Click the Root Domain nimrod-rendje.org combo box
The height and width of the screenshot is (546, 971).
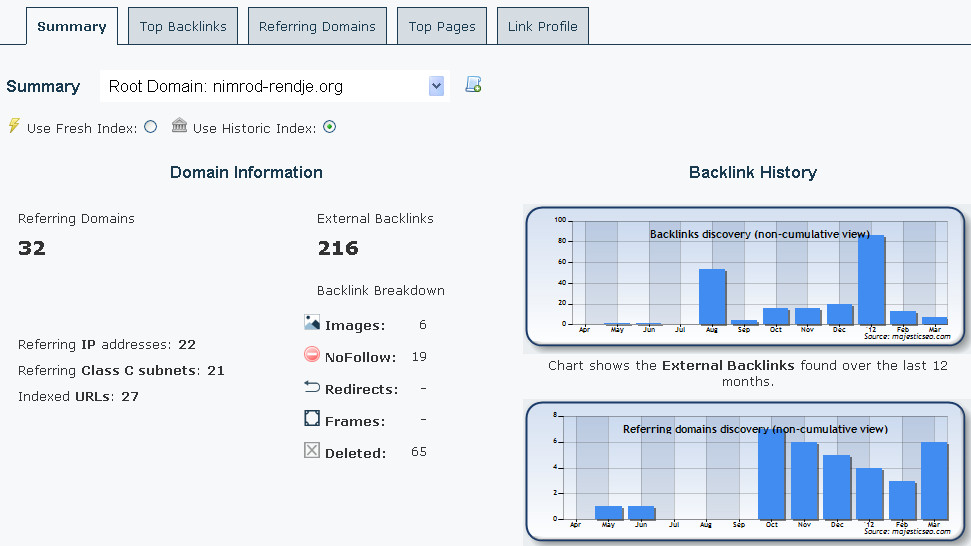(265, 87)
